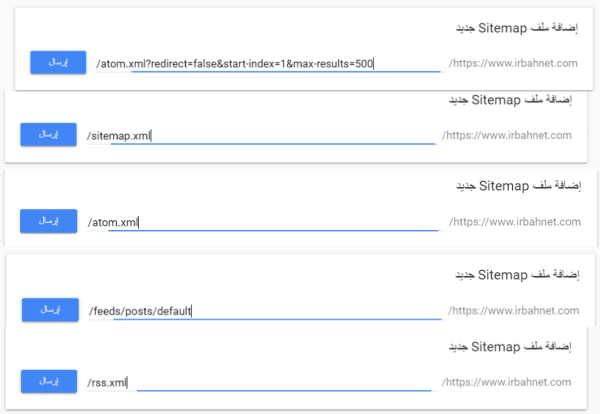This screenshot has height=414, width=600.
Task: Click the URL prefix beside /sitemap.xml field
Action: (507, 135)
